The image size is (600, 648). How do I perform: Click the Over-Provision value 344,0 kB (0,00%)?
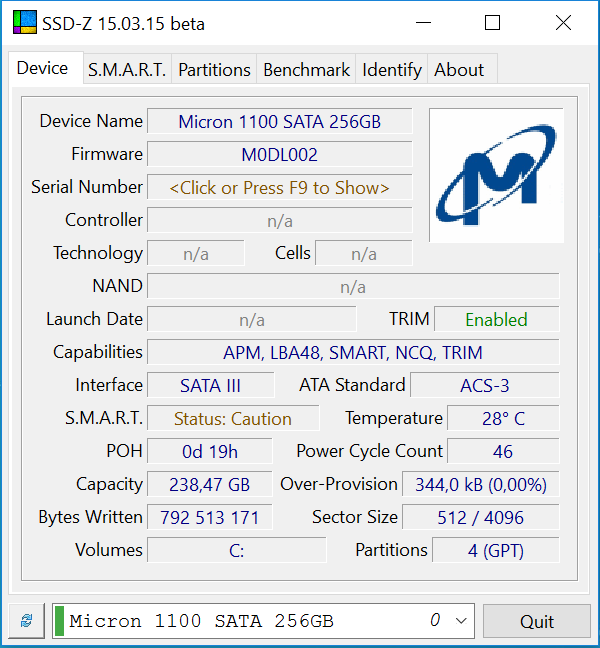[x=481, y=484]
